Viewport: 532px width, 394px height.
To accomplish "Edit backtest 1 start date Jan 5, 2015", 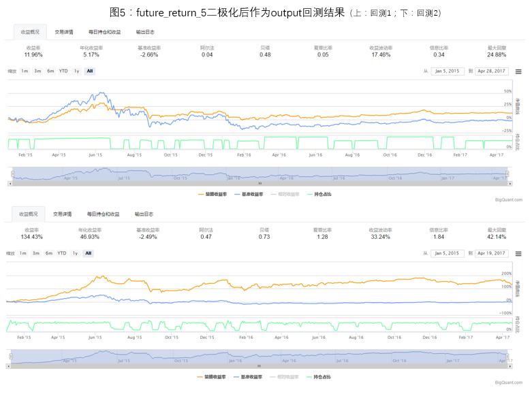I will [447, 71].
